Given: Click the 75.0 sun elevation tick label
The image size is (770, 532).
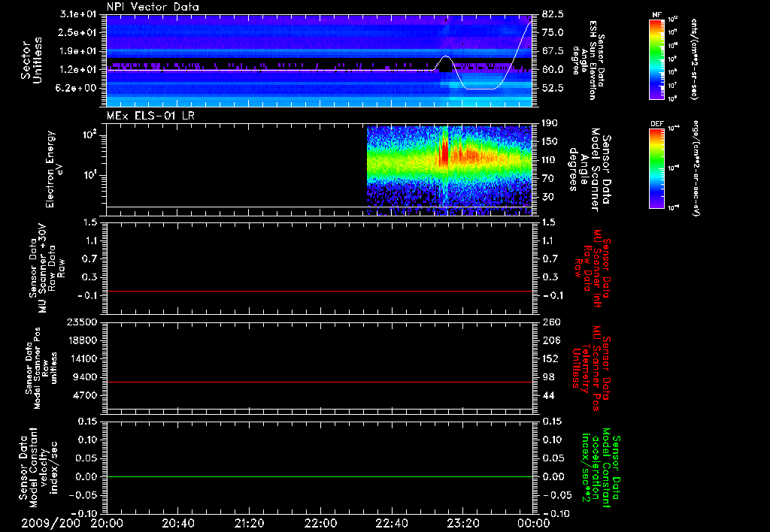Looking at the screenshot, I should pos(553,32).
